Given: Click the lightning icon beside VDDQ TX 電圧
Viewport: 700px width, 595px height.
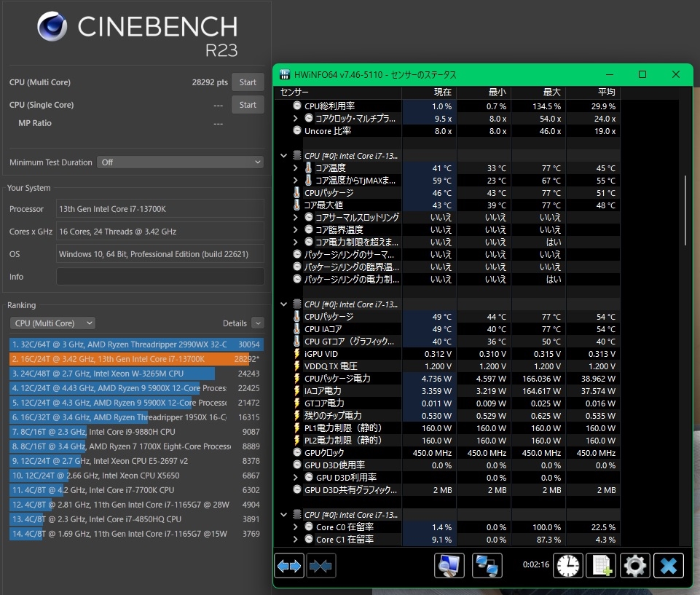Looking at the screenshot, I should pos(297,366).
